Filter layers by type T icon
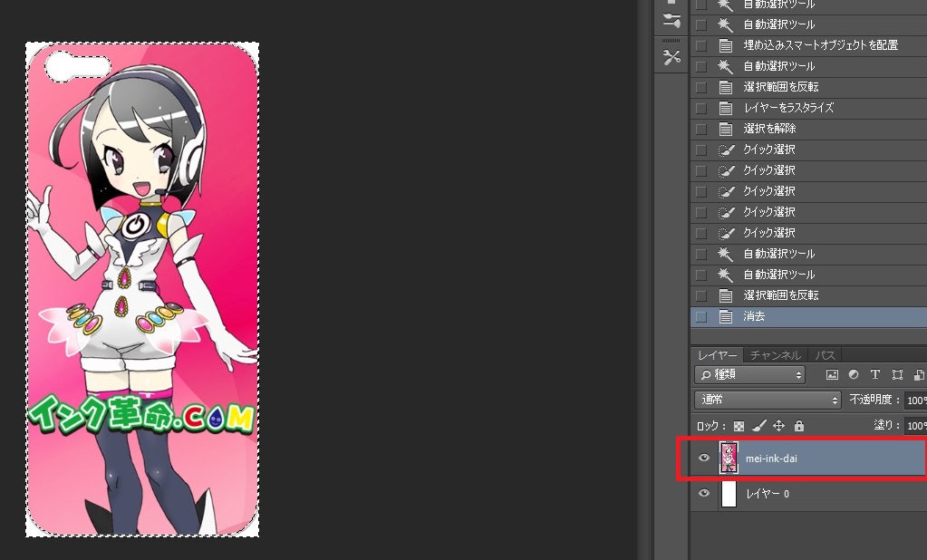This screenshot has height=560, width=927. pyautogui.click(x=875, y=374)
